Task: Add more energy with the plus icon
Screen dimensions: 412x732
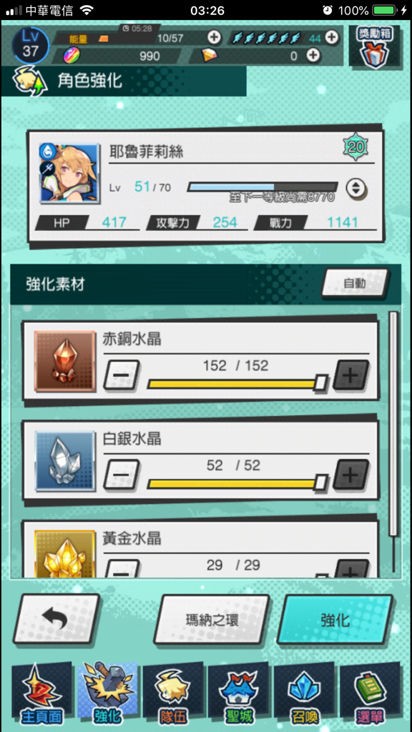Action: 213,37
